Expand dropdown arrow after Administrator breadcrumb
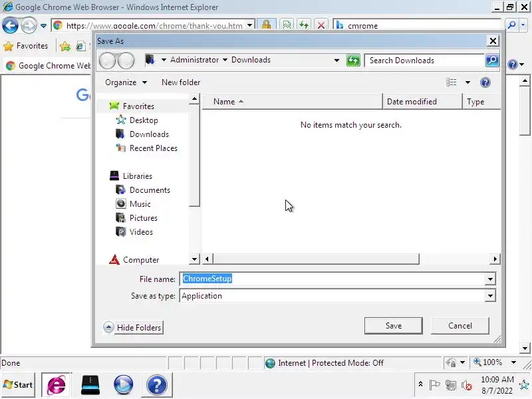Screen dimensions: 532x399 click(225, 60)
